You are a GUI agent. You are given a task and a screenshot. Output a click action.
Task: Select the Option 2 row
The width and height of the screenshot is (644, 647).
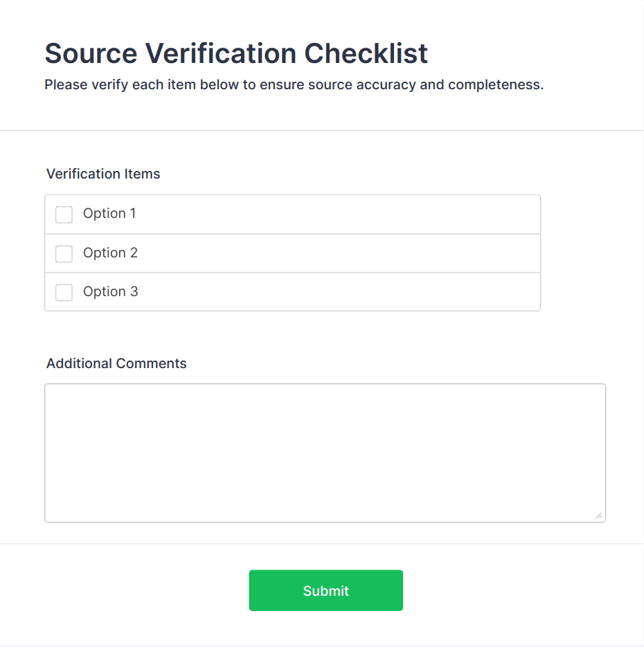292,253
